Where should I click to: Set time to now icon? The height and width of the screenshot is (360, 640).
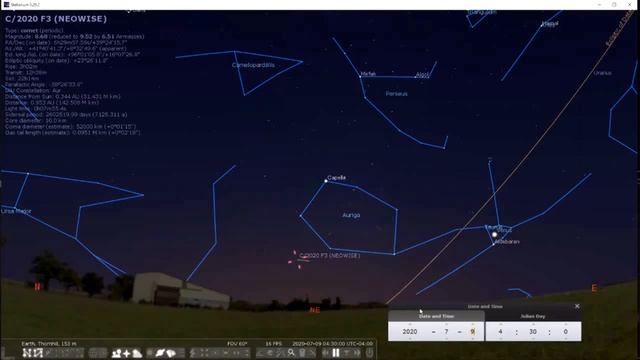[346, 353]
